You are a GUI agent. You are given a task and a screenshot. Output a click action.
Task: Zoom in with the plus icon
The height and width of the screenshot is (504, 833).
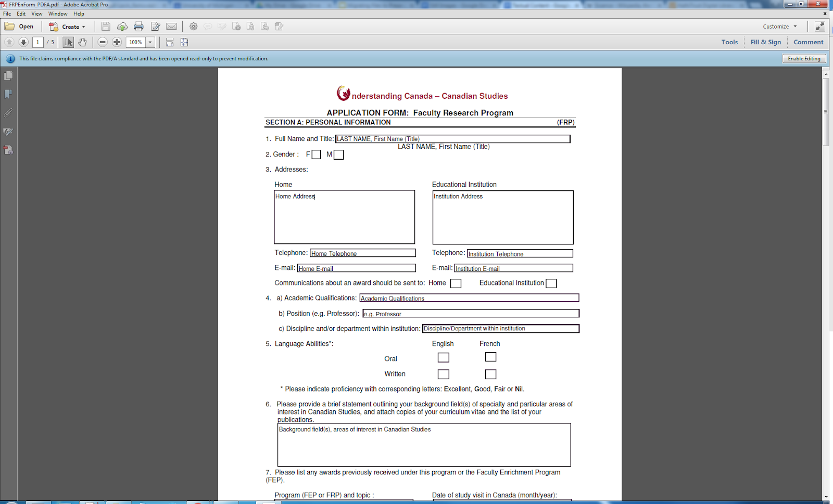(x=117, y=42)
